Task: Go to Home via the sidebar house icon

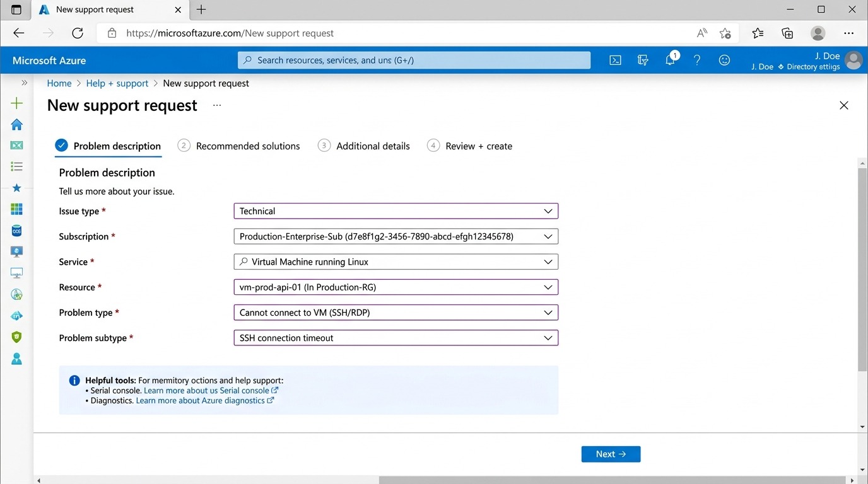Action: click(17, 124)
